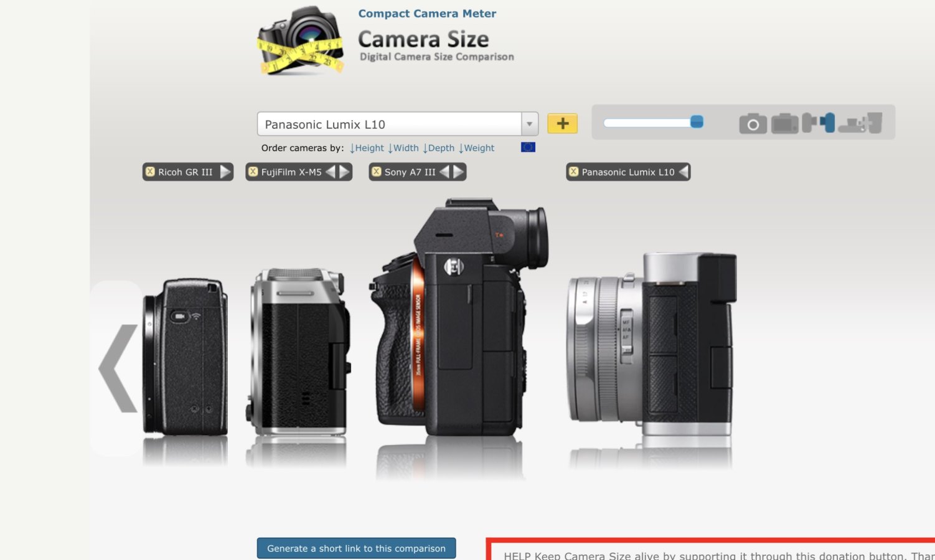The image size is (935, 560).
Task: Order cameras by Weight
Action: coord(476,148)
